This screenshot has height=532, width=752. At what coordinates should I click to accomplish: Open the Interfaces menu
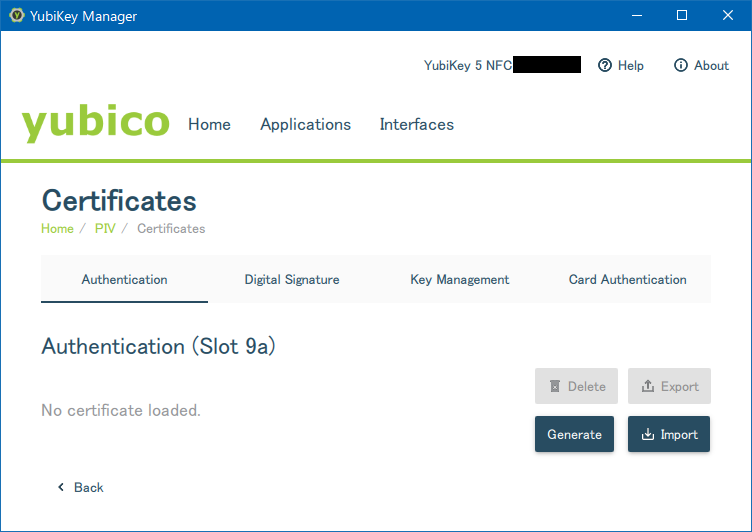(x=416, y=124)
